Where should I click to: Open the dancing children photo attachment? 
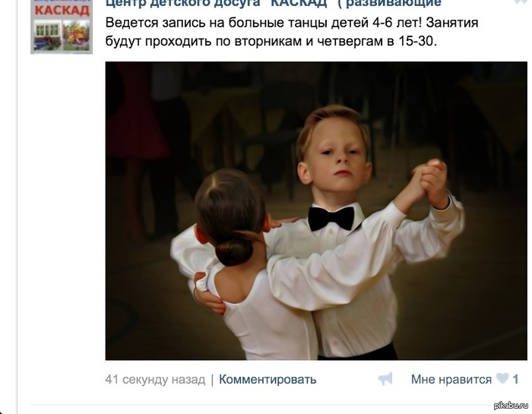click(x=316, y=211)
